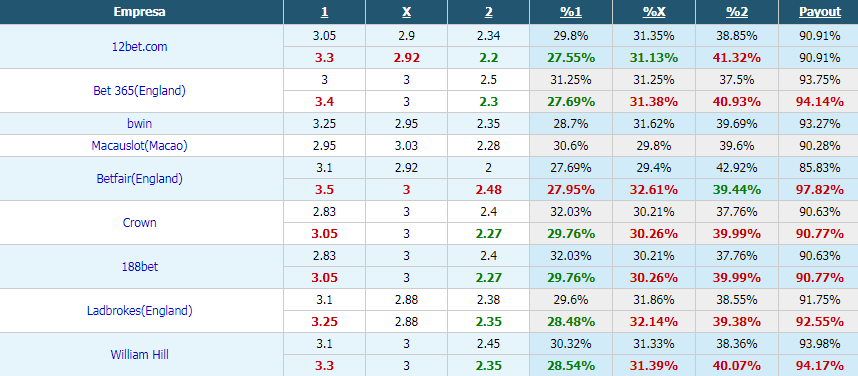
Task: Sort by the %X column header
Action: click(654, 11)
